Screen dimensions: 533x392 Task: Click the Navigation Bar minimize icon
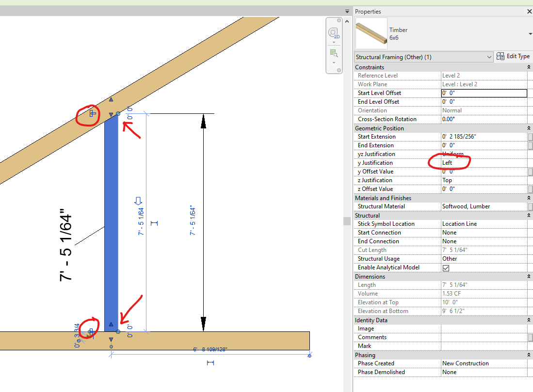[339, 70]
